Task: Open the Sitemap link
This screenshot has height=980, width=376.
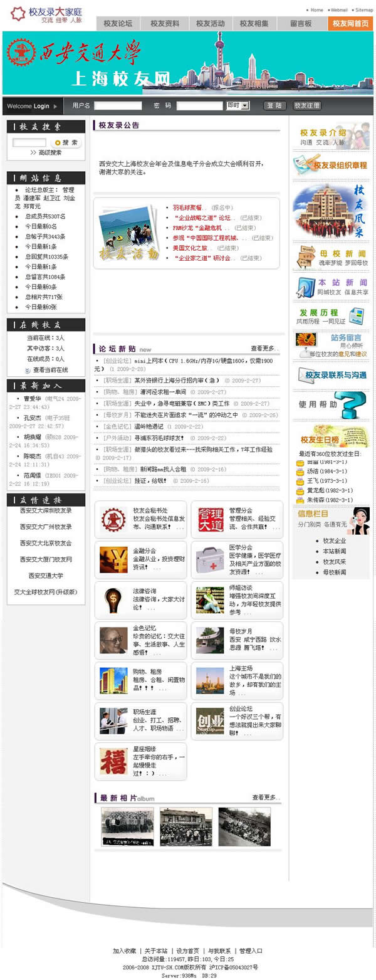Action: pyautogui.click(x=364, y=10)
